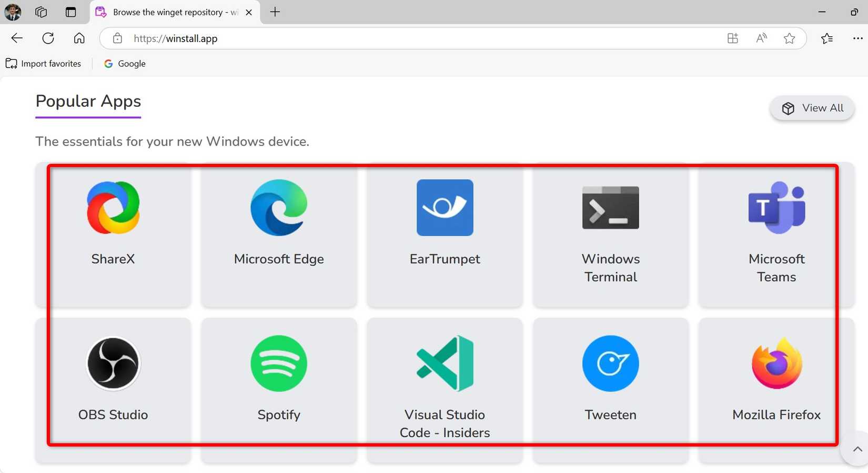Screen dimensions: 868x473
Task: Open a new browser tab
Action: pyautogui.click(x=275, y=12)
